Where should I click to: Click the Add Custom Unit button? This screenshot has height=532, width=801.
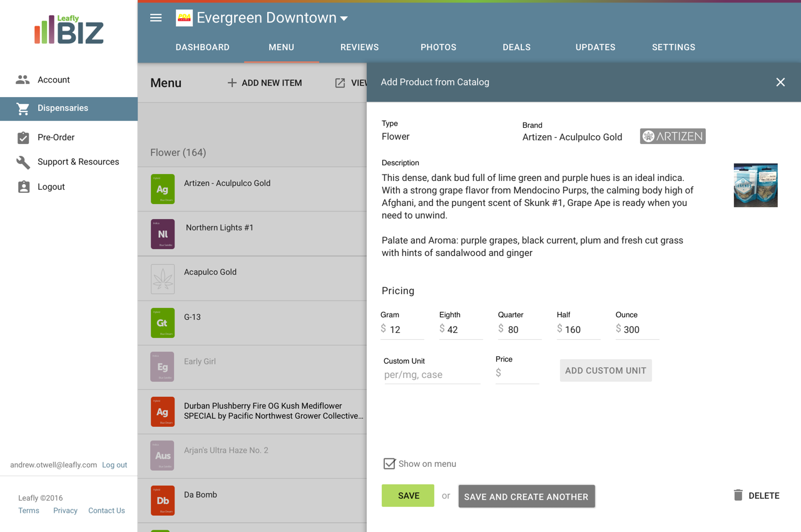click(606, 371)
